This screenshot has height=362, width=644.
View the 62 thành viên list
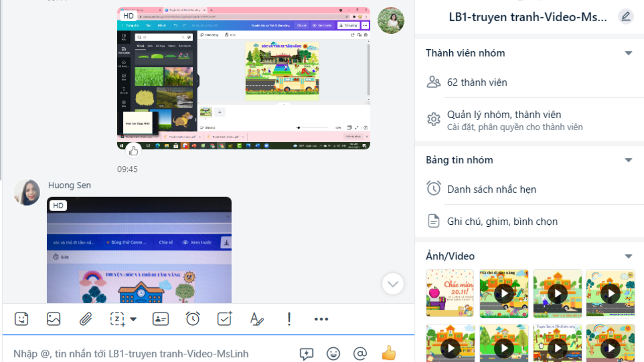[x=476, y=82]
